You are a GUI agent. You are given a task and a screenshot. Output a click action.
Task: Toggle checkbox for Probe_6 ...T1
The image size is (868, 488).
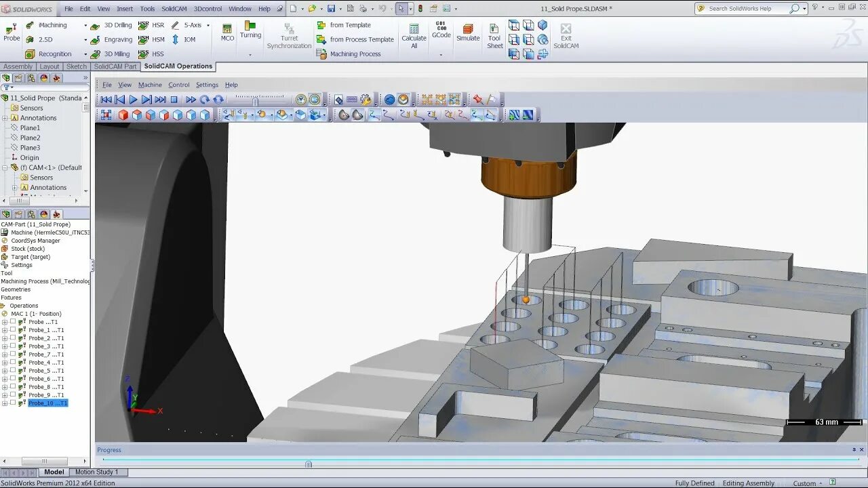point(12,379)
